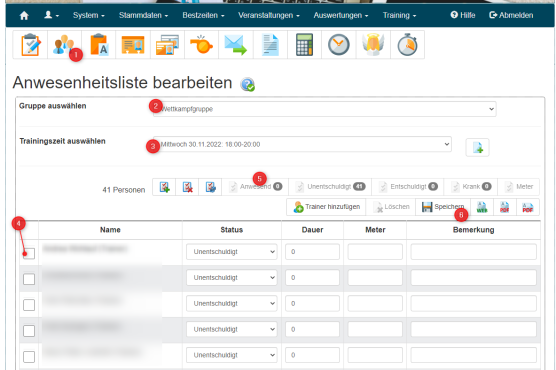556x370 pixels.
Task: Open the Hilfe link
Action: point(463,15)
